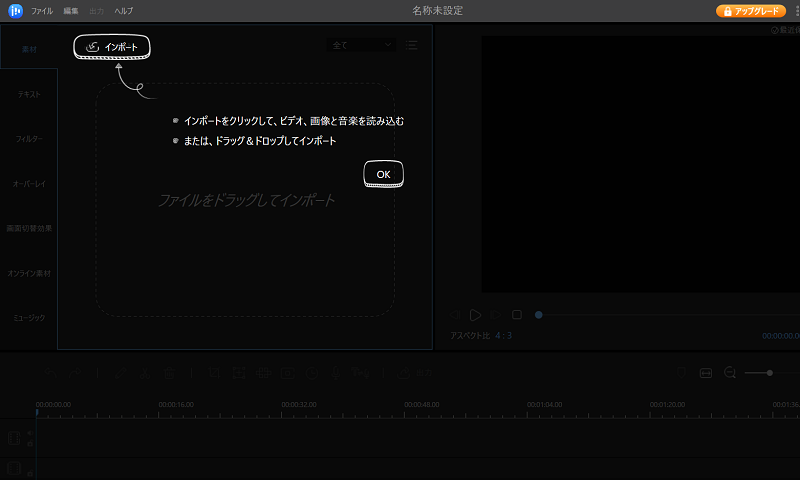800x480 pixels.
Task: Click the OK button in the tutorial
Action: [x=383, y=174]
